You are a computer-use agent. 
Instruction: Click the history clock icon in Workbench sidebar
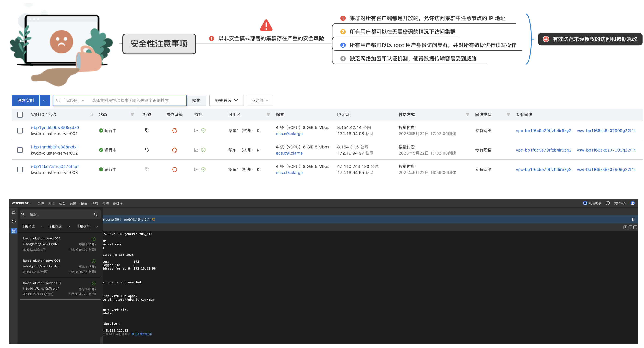14,221
